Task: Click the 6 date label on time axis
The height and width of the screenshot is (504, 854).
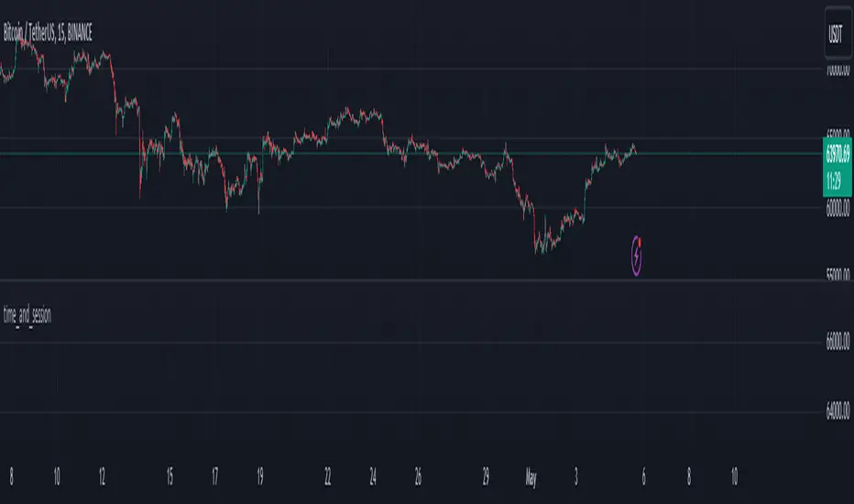Action: pos(644,477)
